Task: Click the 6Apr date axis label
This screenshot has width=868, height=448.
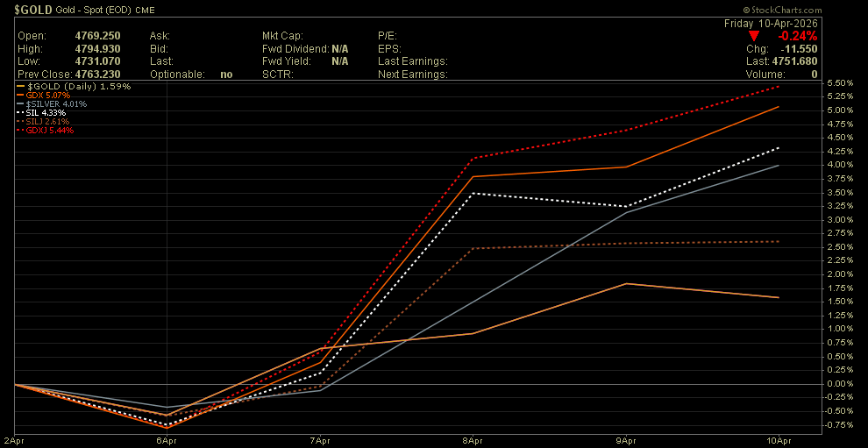Action: pos(167,439)
